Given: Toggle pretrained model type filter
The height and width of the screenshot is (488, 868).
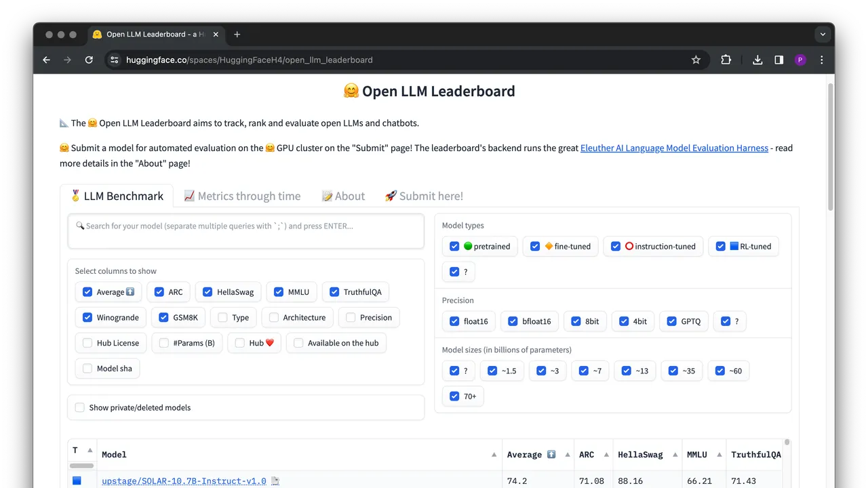Looking at the screenshot, I should (x=454, y=246).
